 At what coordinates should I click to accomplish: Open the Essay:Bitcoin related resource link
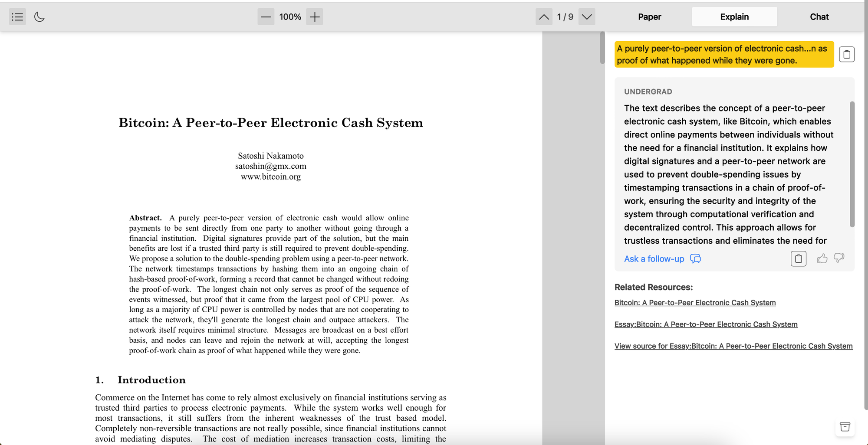[x=706, y=324]
